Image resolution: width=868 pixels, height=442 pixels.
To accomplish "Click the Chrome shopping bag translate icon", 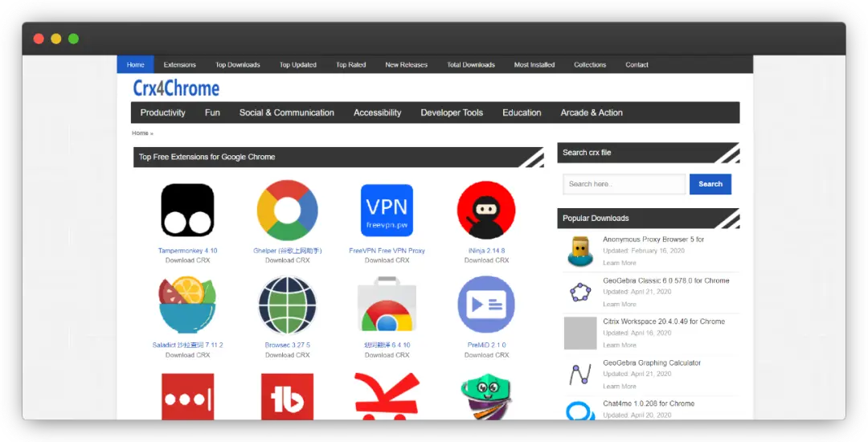I will 387,305.
